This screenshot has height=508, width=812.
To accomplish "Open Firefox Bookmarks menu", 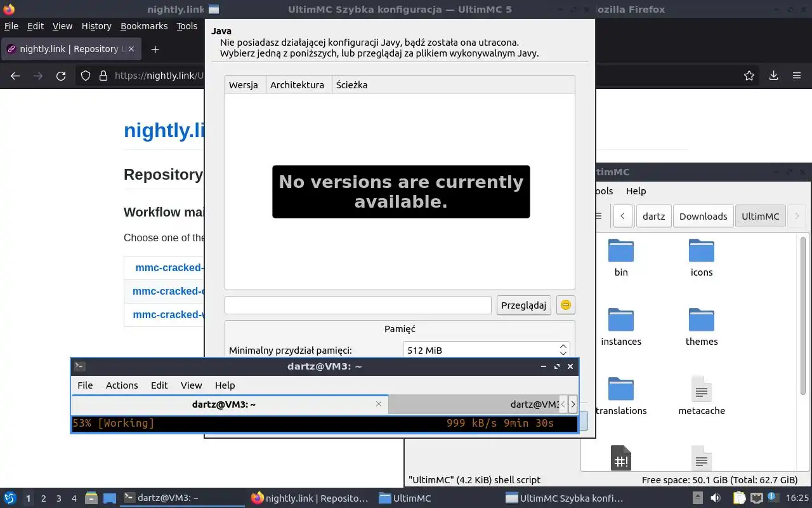I will click(144, 26).
